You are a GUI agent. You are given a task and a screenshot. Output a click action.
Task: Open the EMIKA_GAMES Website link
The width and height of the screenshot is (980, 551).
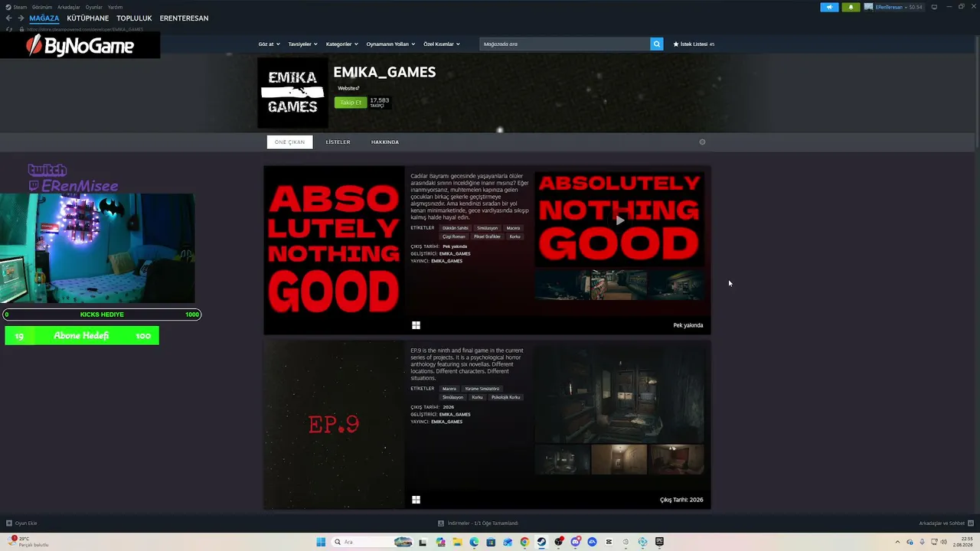[348, 88]
